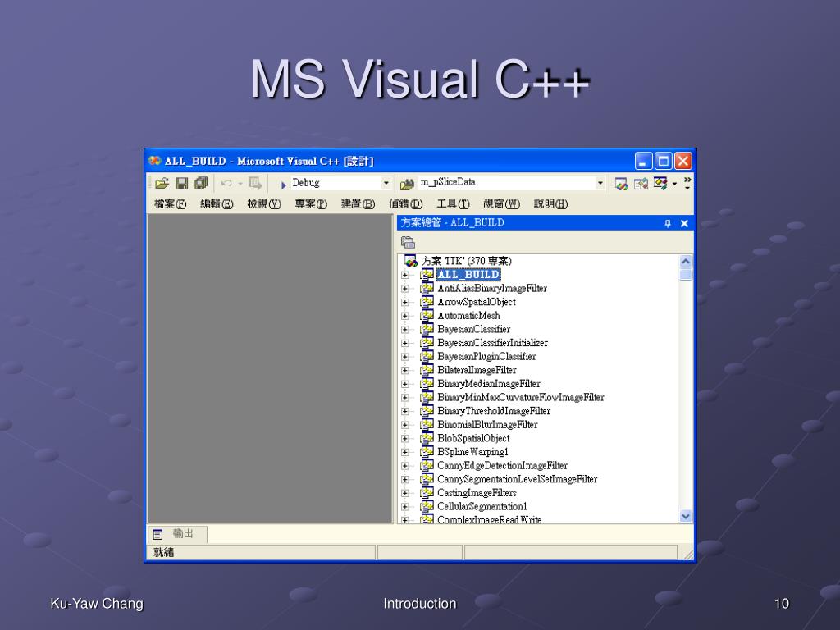Screen dimensions: 840x630
Task: Click the output tab icon
Action: [157, 535]
